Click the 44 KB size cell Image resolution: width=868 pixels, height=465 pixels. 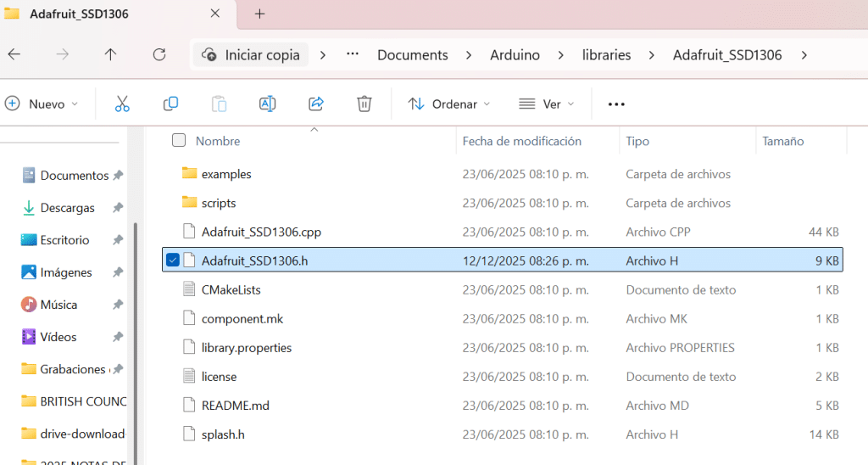point(824,232)
